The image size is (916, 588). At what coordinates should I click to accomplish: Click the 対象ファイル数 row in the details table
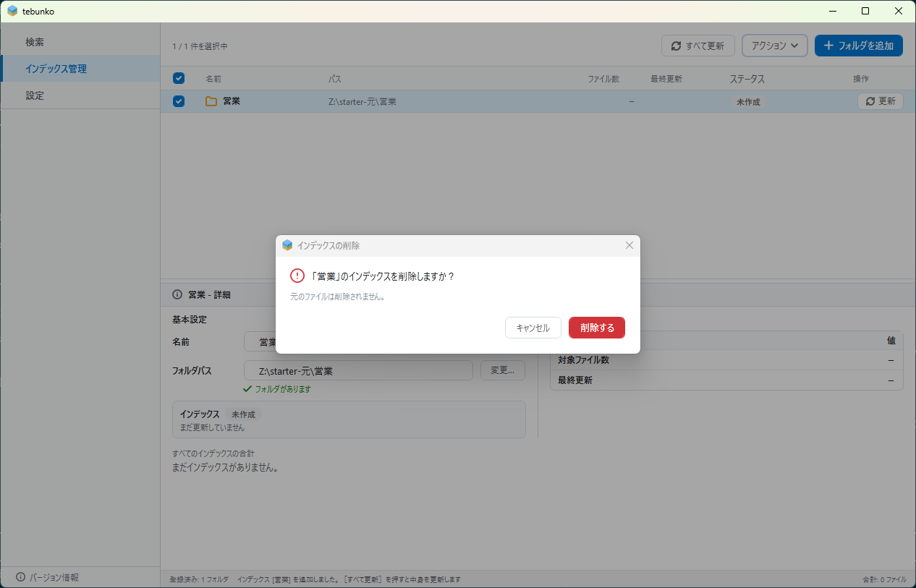pos(726,359)
